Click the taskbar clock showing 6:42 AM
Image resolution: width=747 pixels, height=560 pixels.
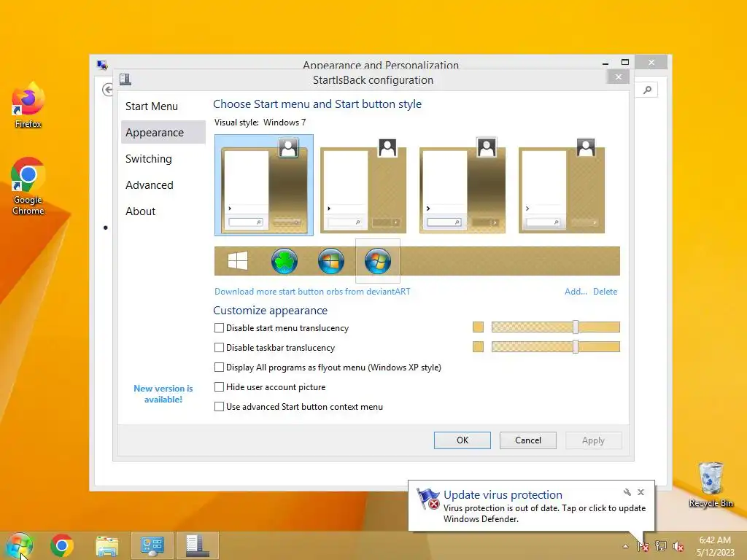pos(715,546)
